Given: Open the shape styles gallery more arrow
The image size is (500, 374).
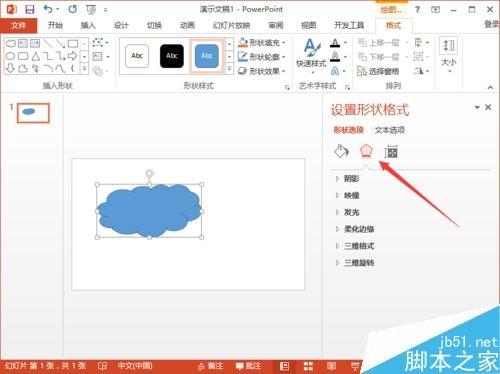Looking at the screenshot, I should click(229, 69).
